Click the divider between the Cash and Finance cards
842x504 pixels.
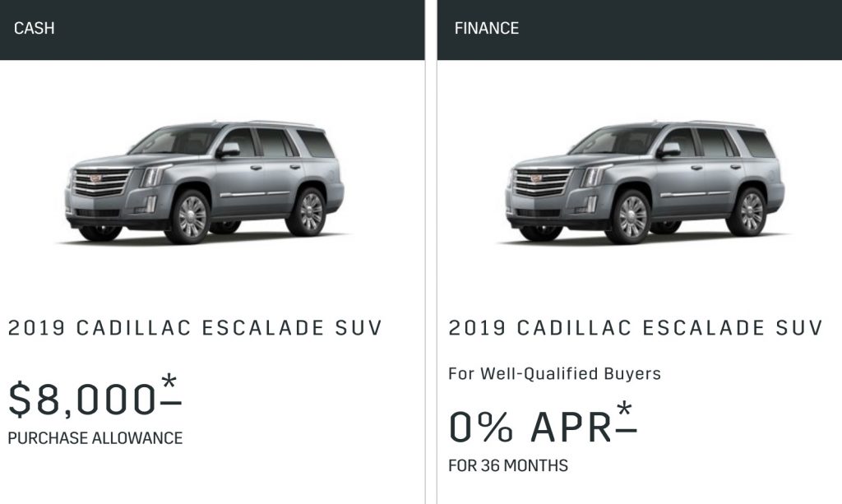click(x=431, y=252)
